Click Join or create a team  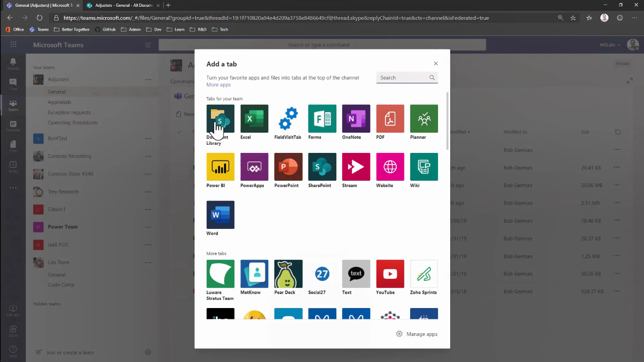(x=66, y=353)
